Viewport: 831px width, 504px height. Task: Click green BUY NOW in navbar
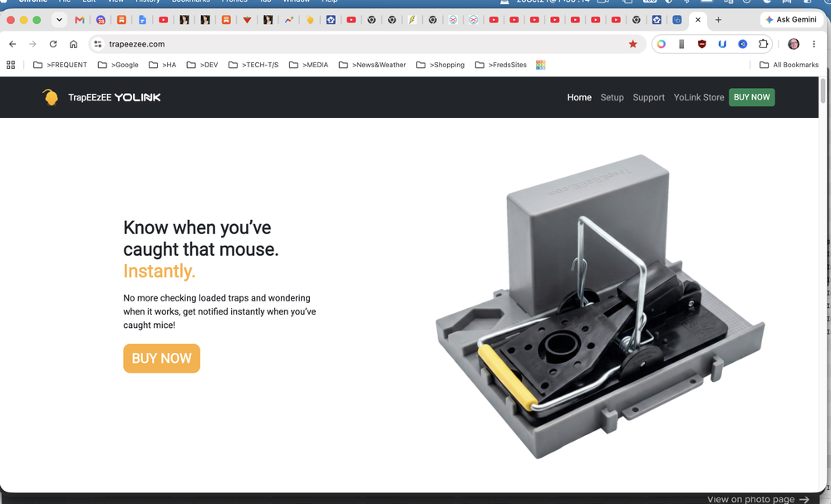point(751,97)
